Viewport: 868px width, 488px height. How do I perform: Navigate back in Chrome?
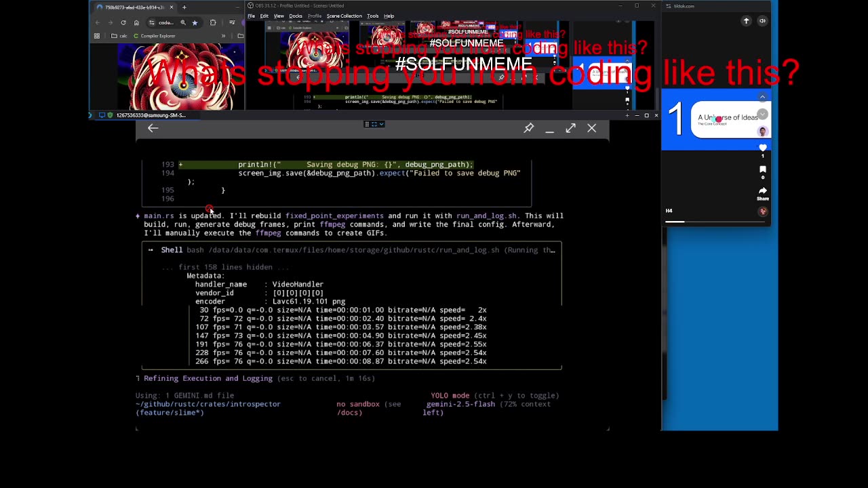(97, 22)
